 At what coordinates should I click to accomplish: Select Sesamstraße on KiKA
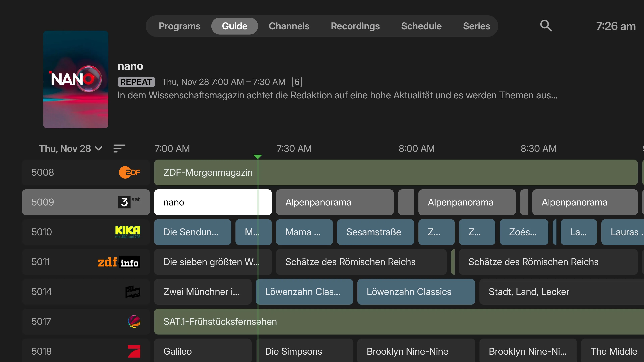click(375, 232)
